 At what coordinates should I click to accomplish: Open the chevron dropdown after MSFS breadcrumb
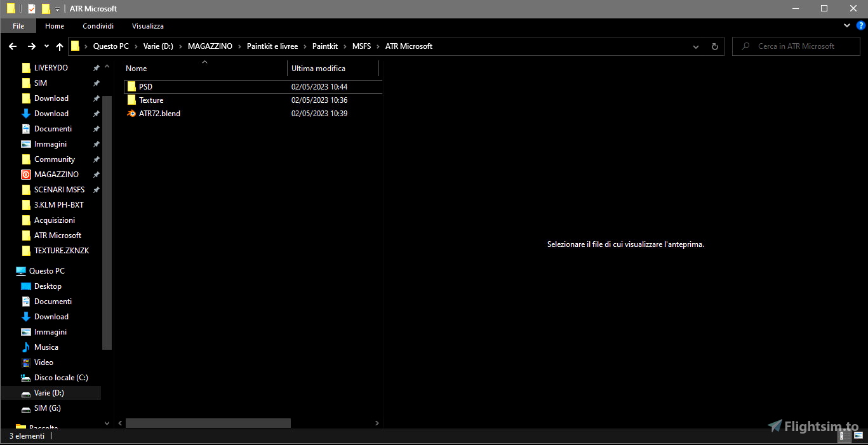coord(378,46)
